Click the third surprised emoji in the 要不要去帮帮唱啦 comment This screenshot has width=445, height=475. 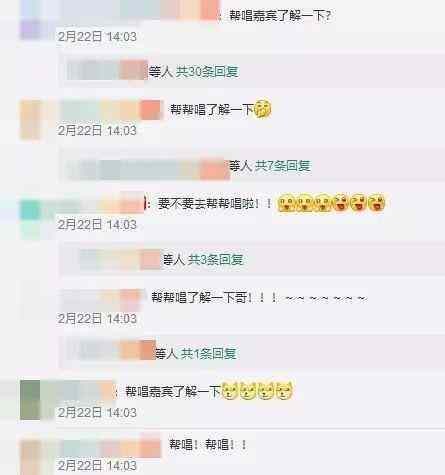pos(323,203)
